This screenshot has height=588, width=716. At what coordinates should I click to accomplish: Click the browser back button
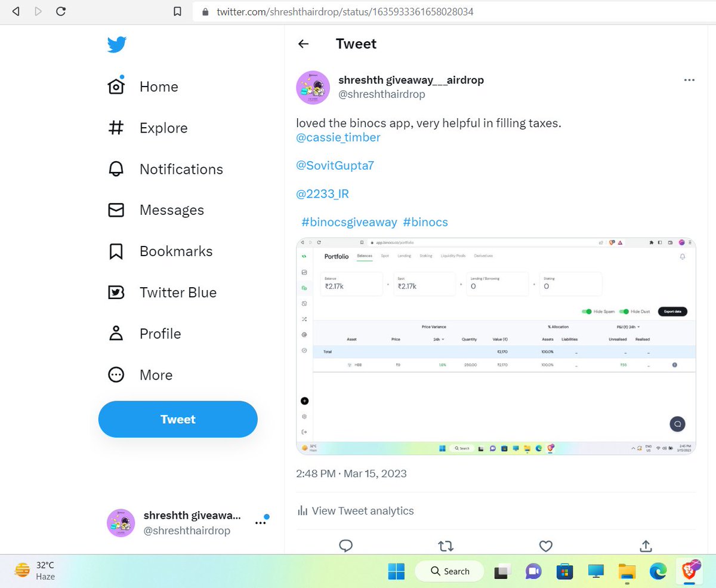[16, 11]
